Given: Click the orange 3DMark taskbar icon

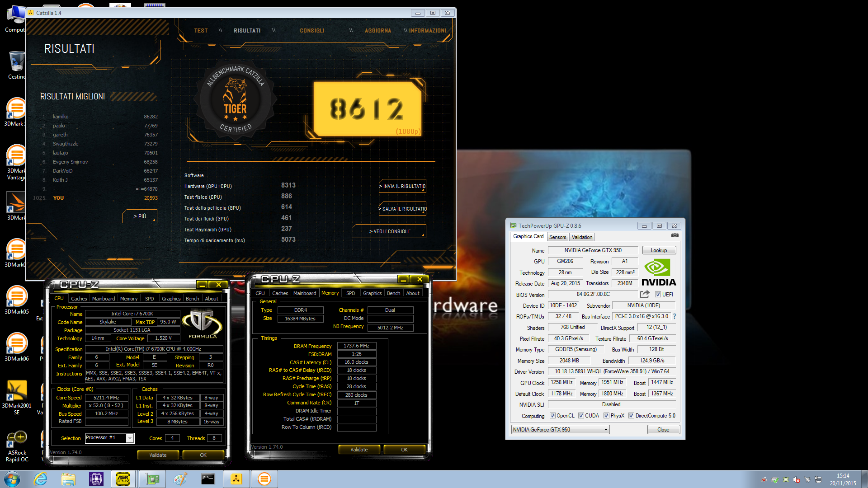Looking at the screenshot, I should [x=264, y=479].
